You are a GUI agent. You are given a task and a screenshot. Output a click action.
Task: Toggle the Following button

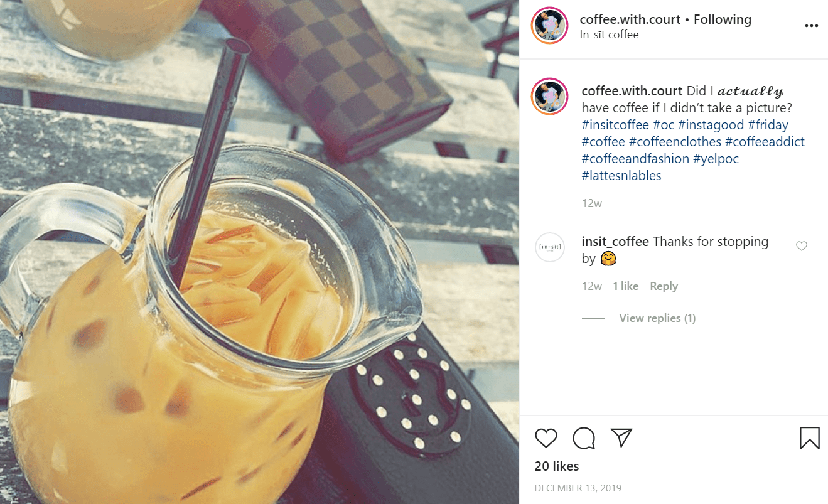tap(723, 19)
